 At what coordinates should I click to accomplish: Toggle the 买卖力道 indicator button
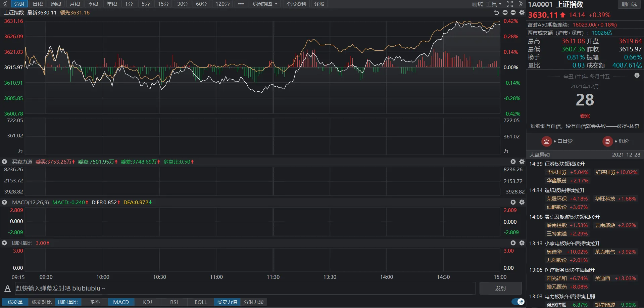tap(227, 302)
